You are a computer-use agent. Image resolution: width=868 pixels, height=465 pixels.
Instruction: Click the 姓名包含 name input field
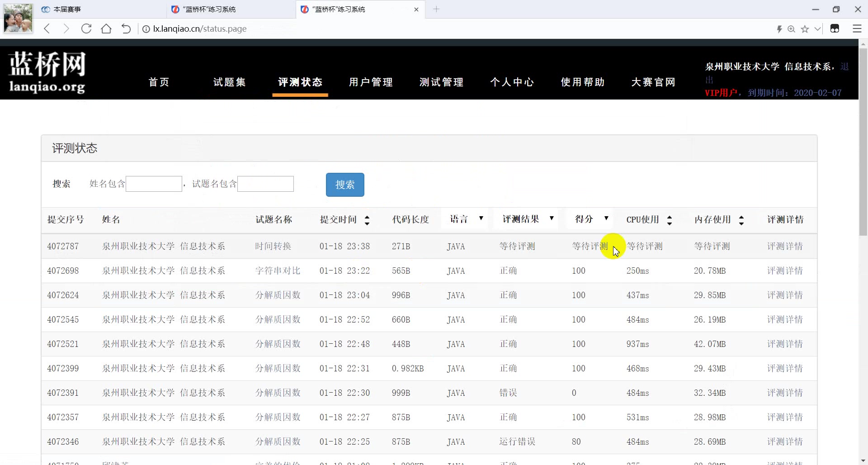(x=154, y=184)
